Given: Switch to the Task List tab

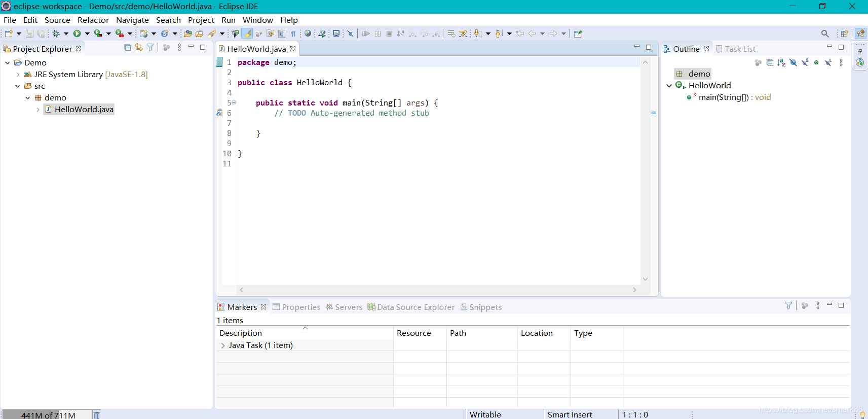Looking at the screenshot, I should [x=736, y=49].
